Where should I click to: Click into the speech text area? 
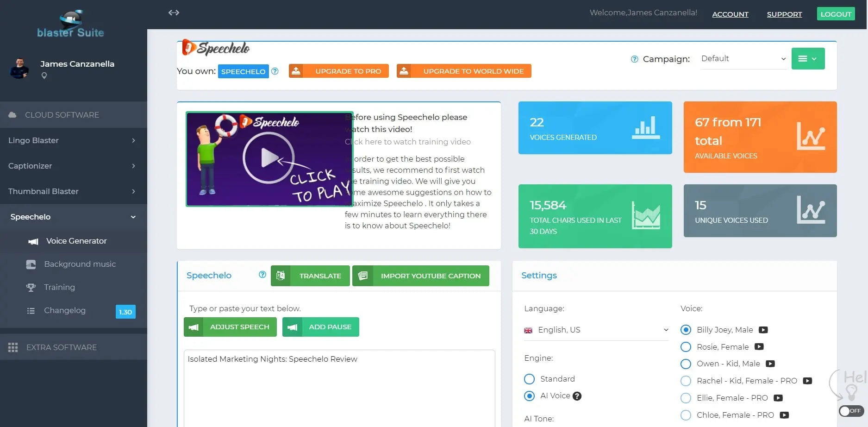339,388
